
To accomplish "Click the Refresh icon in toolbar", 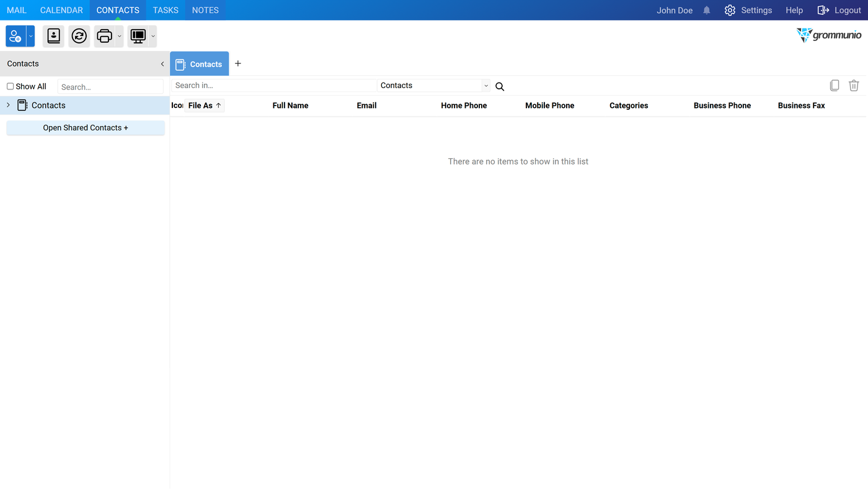I will 79,37.
